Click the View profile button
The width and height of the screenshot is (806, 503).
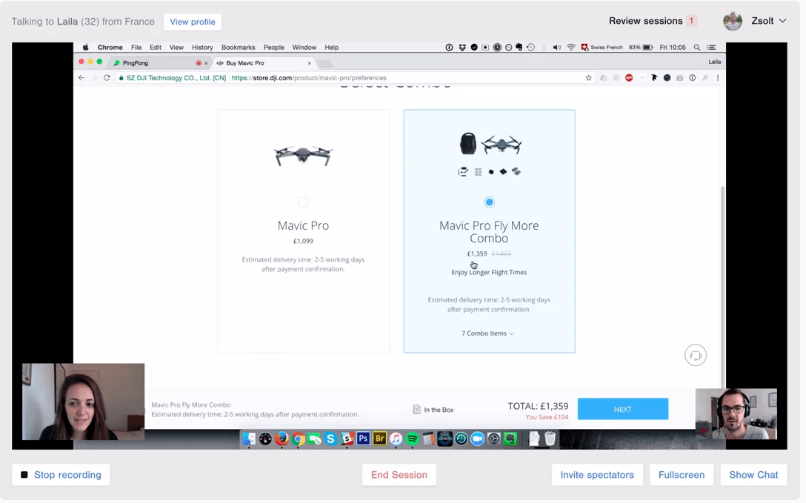pos(193,22)
